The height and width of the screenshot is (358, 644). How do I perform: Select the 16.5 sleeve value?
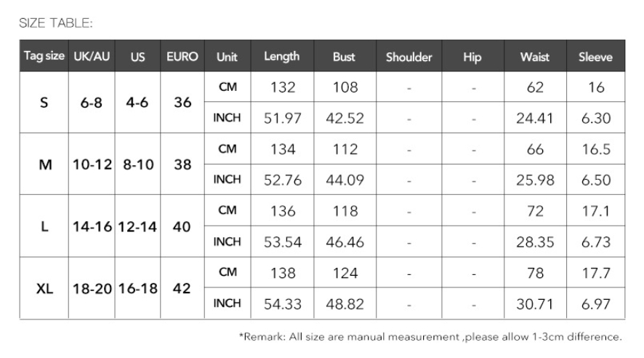coord(596,148)
